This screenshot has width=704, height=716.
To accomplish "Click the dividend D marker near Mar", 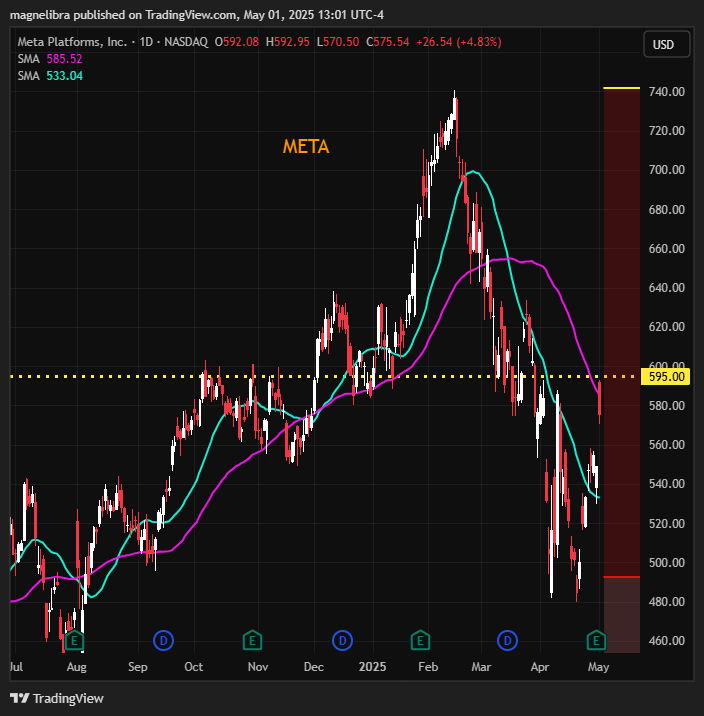I will click(507, 641).
